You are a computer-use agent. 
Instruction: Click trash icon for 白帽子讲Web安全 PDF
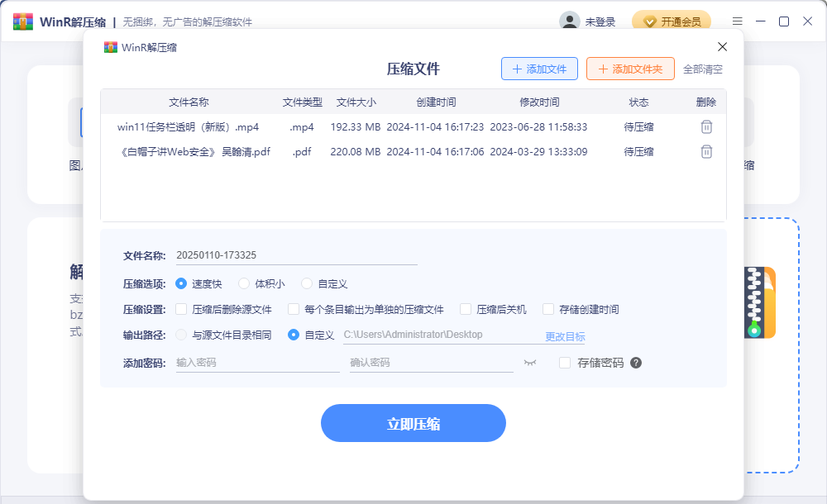(x=706, y=152)
